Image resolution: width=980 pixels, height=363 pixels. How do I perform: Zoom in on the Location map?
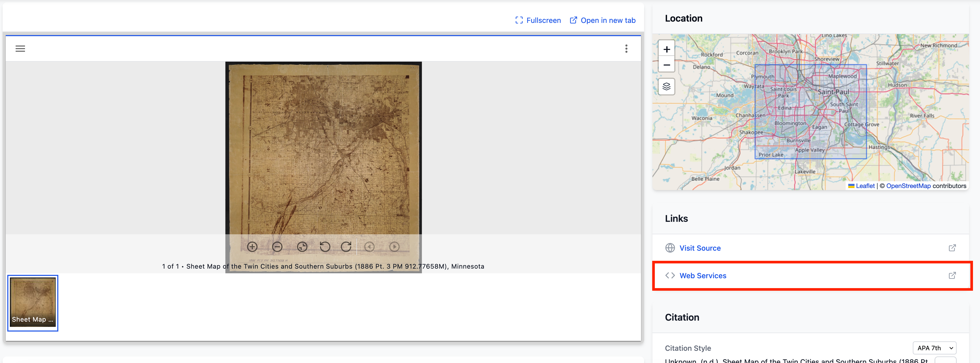(x=667, y=49)
